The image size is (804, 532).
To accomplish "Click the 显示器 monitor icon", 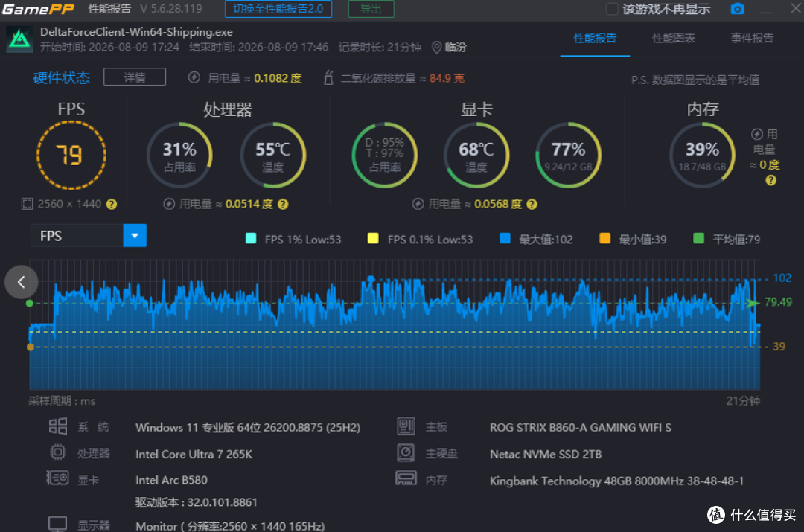I will [x=57, y=524].
